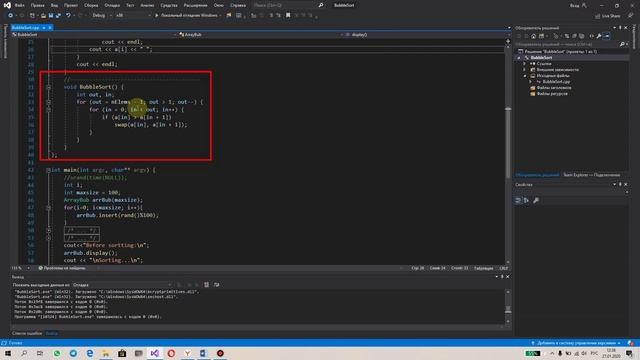
Task: Open the BubbleSort scope dropdown in navigation bar
Action: coord(94,35)
